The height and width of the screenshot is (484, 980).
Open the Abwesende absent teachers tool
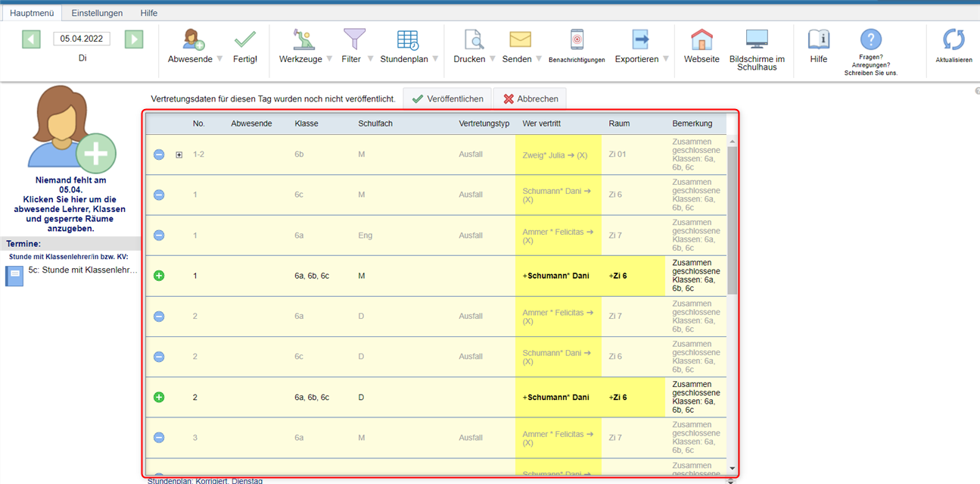(x=194, y=39)
